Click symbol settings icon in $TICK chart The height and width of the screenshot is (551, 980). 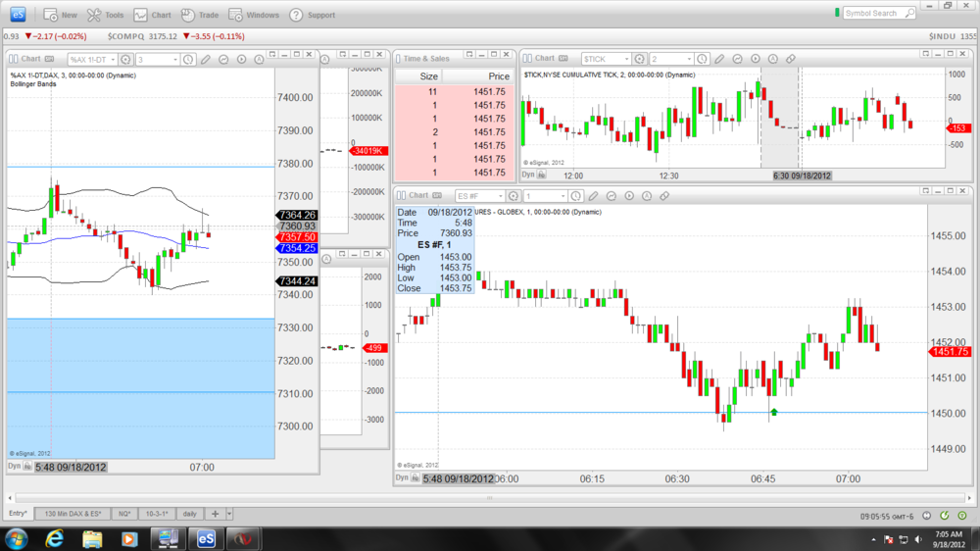(x=639, y=59)
